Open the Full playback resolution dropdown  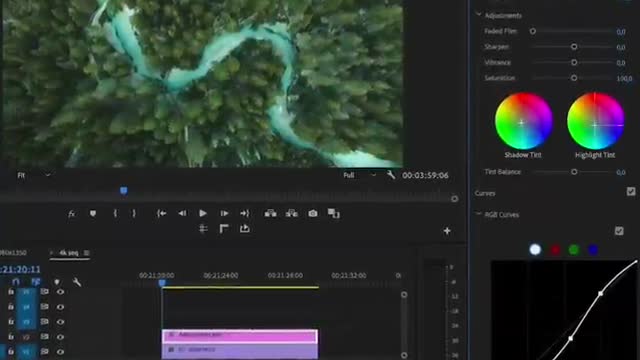359,175
